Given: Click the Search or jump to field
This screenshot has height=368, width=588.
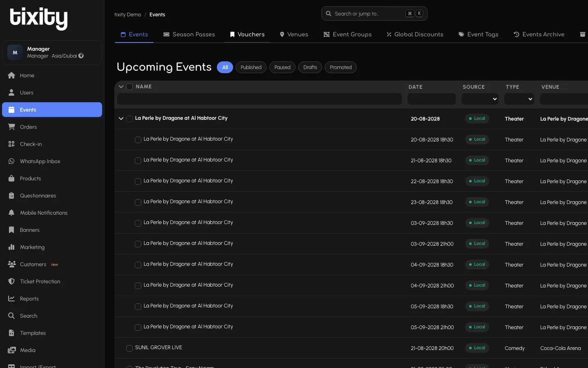Looking at the screenshot, I should 374,13.
